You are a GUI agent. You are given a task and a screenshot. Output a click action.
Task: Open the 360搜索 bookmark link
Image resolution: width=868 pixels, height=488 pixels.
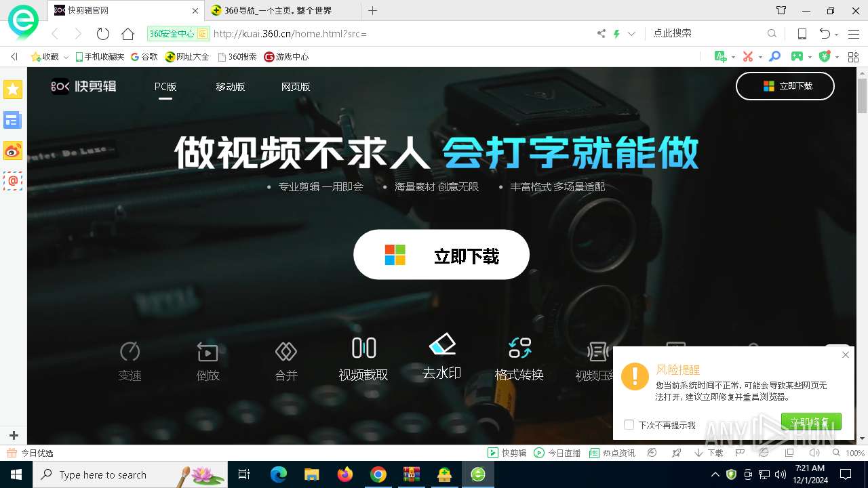coord(237,57)
